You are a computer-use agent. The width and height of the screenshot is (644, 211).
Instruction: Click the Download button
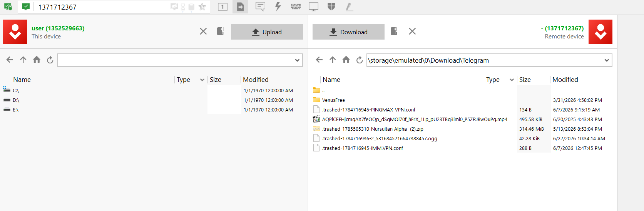pyautogui.click(x=348, y=32)
